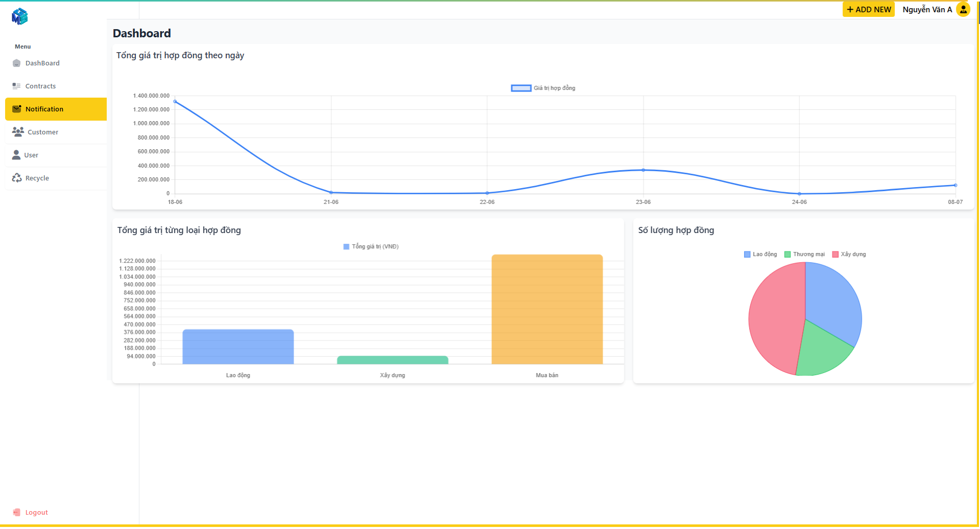Hide the Lao động pie legend item
This screenshot has width=980, height=529.
[x=760, y=255]
